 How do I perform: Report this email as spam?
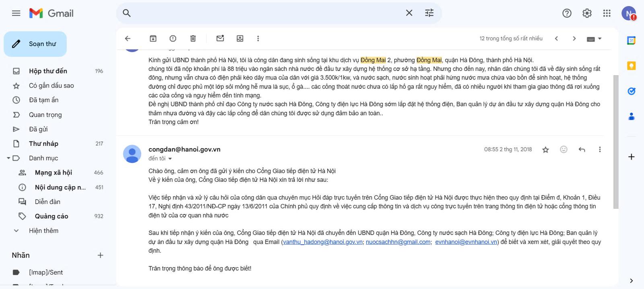coord(173,38)
